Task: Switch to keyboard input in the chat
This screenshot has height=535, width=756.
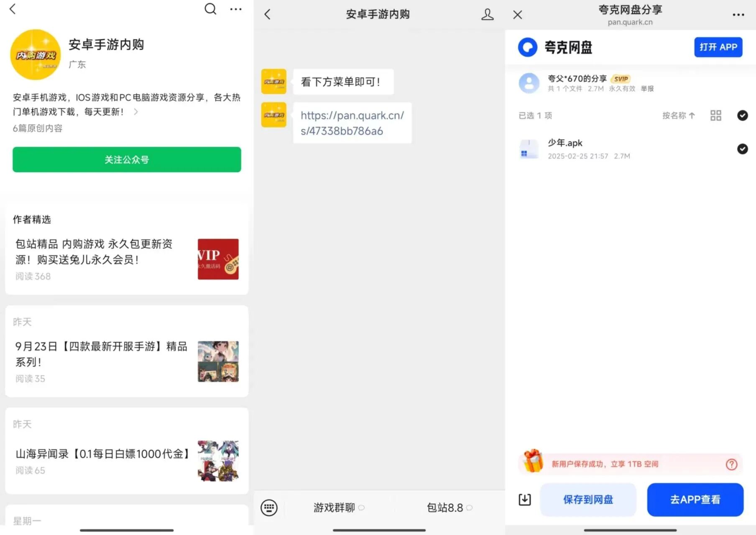Action: click(x=269, y=507)
